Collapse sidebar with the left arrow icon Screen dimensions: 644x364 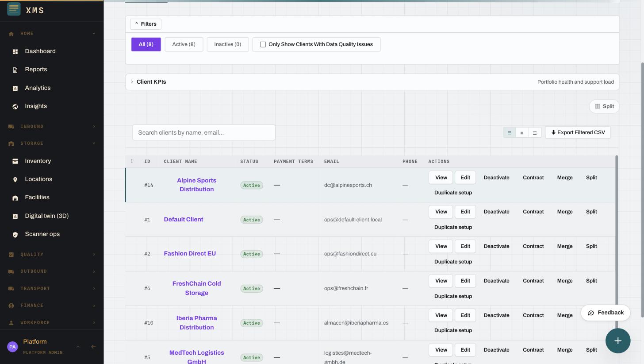pyautogui.click(x=93, y=347)
